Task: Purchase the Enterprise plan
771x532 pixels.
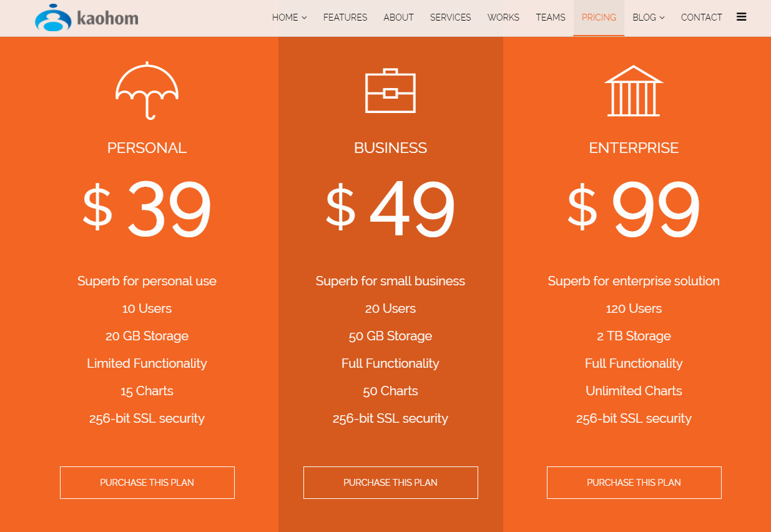Action: pos(634,483)
